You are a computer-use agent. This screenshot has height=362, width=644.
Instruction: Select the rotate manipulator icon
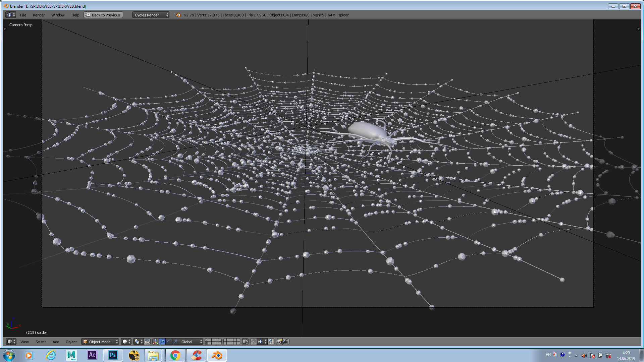click(169, 342)
